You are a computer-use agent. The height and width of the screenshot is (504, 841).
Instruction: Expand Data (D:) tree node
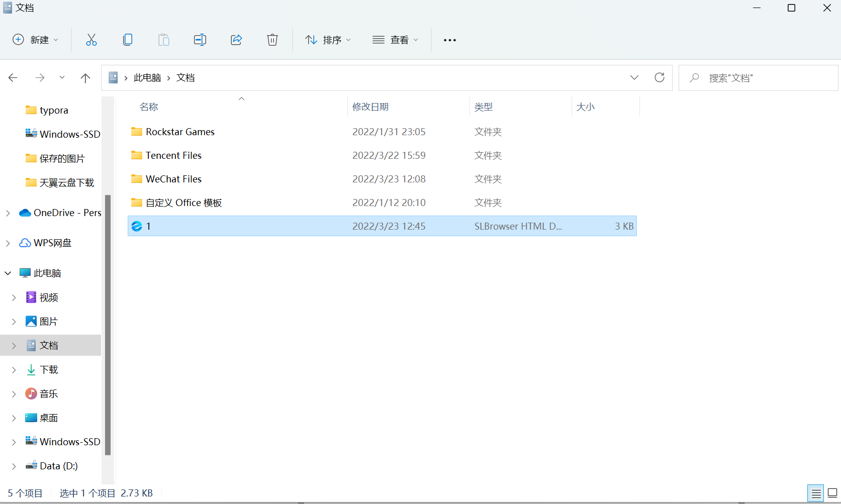tap(14, 466)
